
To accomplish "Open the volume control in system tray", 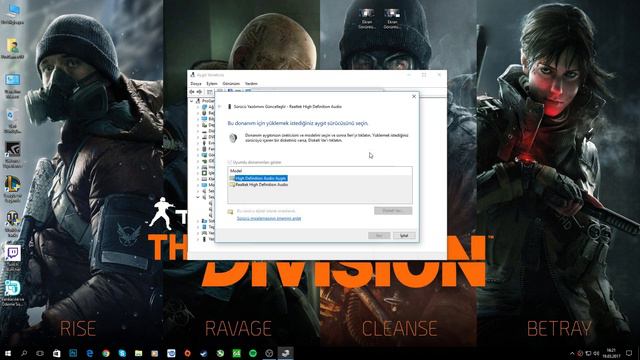I will coord(596,353).
